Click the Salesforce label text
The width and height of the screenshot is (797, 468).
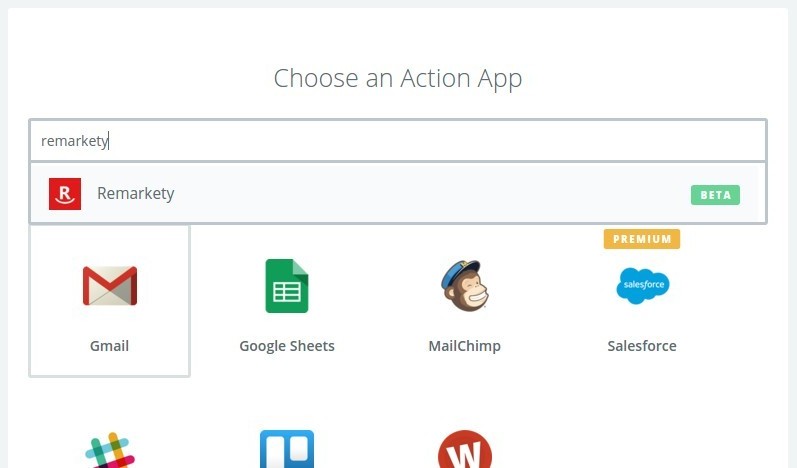(642, 346)
